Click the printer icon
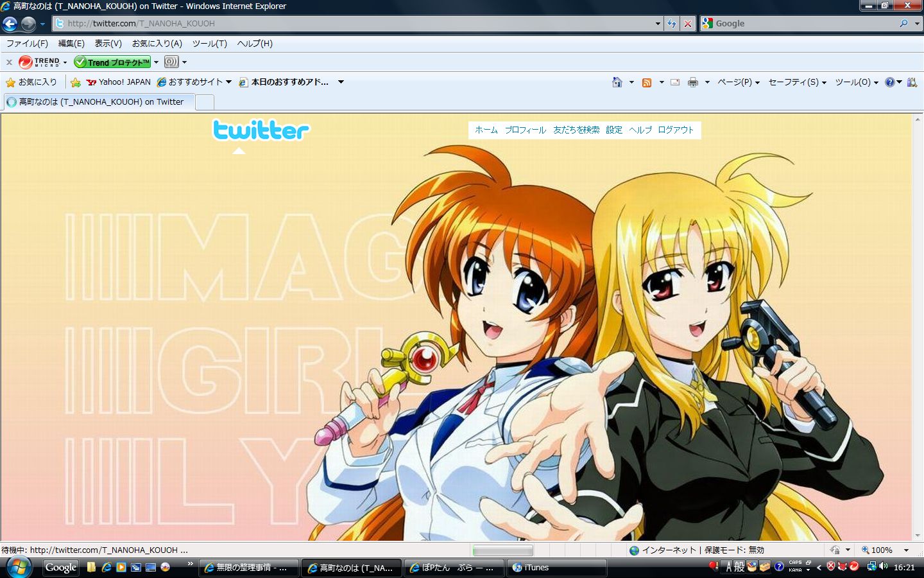Screen dimensions: 924x578 point(693,82)
